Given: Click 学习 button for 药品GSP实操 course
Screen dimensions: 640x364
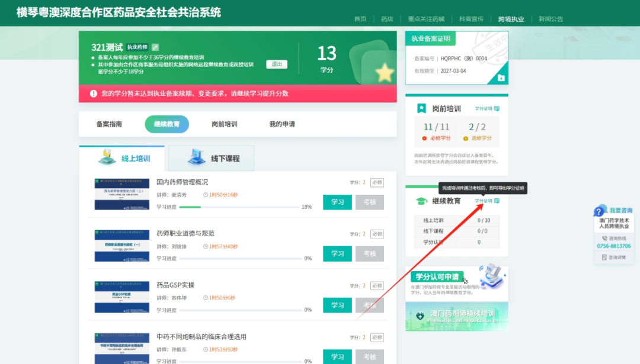Looking at the screenshot, I should pyautogui.click(x=337, y=305).
